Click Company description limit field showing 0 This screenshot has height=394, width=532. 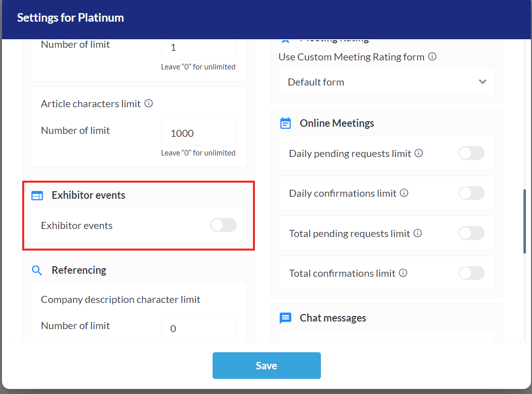pos(198,329)
